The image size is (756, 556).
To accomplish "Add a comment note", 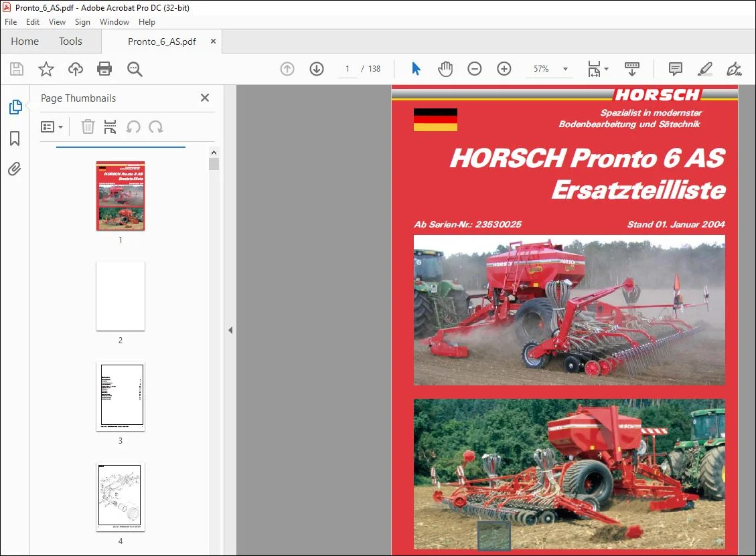I will (x=676, y=69).
